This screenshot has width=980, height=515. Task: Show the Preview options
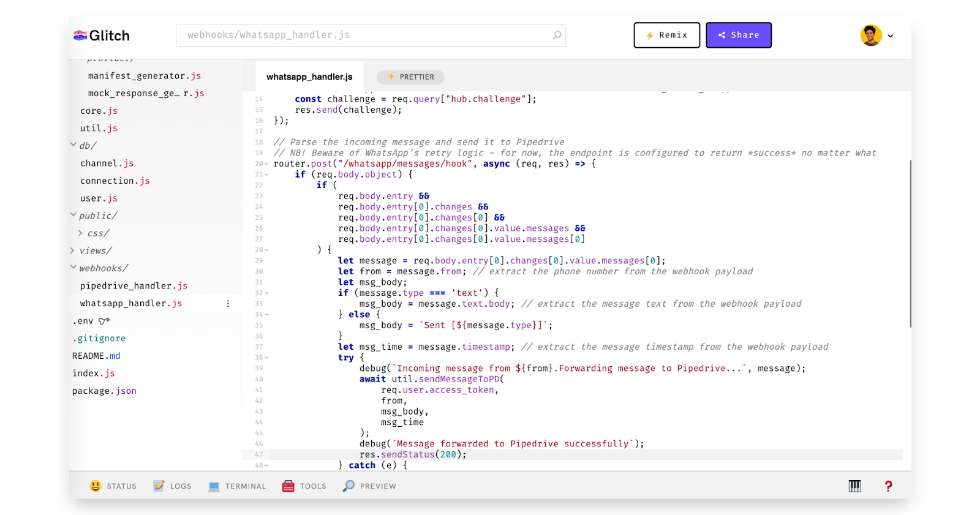(369, 486)
